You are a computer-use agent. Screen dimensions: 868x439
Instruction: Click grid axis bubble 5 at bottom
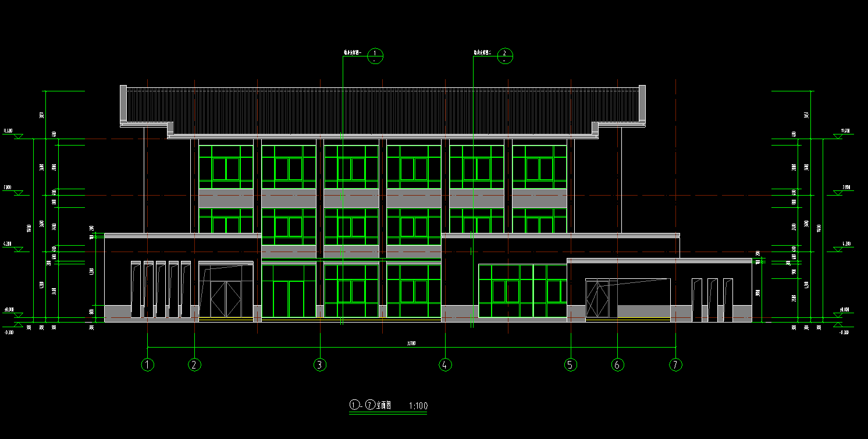pyautogui.click(x=571, y=365)
